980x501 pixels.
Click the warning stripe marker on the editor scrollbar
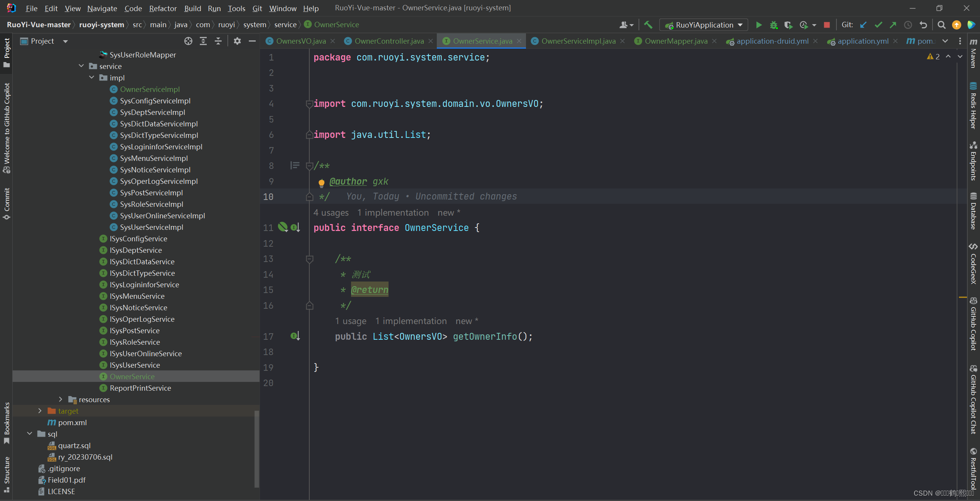point(963,297)
